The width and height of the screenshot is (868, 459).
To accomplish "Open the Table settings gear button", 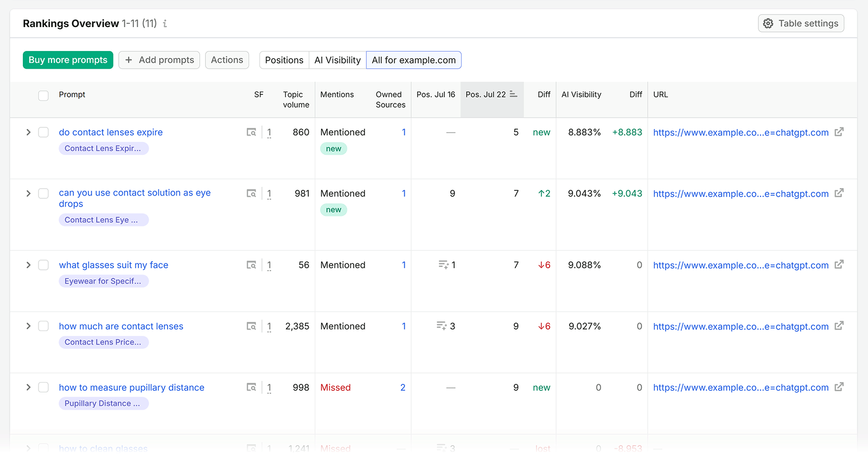I will click(x=801, y=23).
